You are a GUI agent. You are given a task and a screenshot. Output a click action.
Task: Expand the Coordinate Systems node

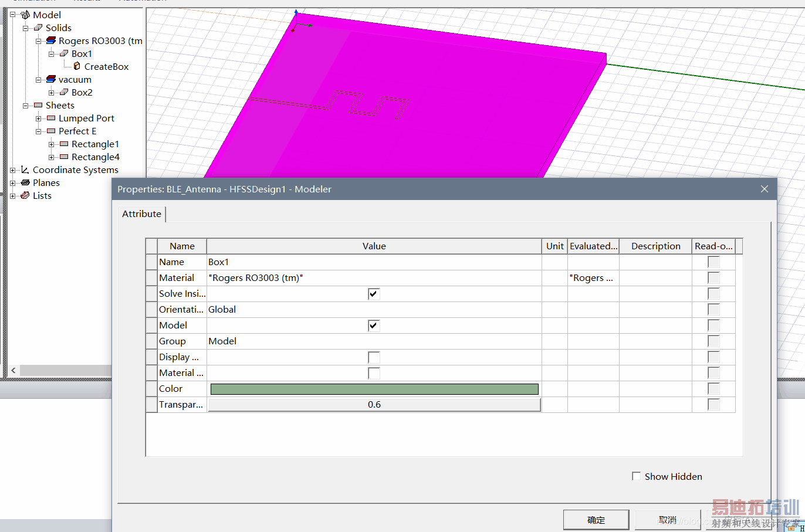pyautogui.click(x=12, y=170)
